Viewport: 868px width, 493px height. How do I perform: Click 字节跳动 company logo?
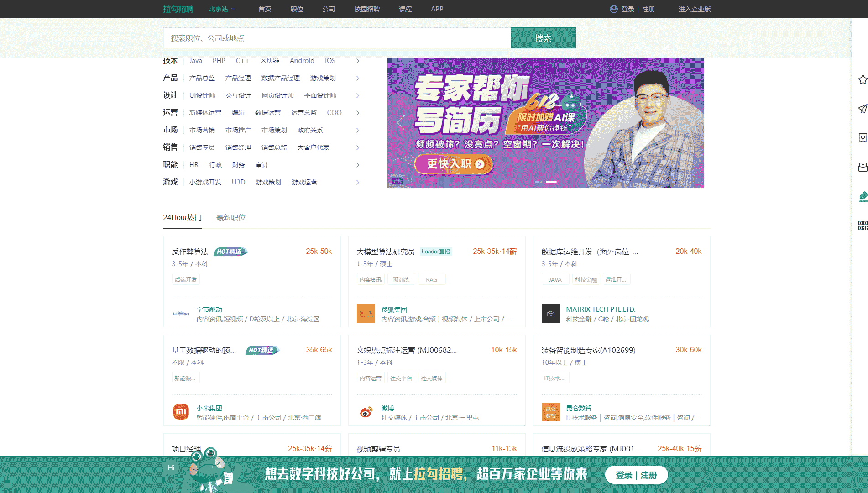[181, 314]
